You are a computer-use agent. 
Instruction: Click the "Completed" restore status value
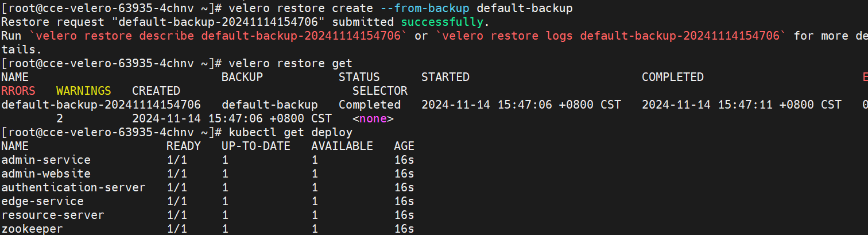coord(370,105)
